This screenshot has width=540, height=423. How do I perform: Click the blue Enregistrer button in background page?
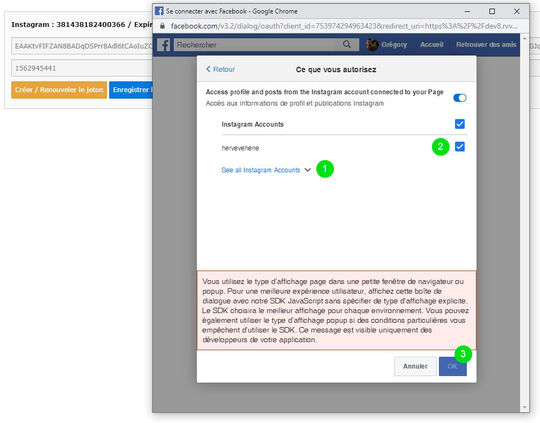pos(131,90)
